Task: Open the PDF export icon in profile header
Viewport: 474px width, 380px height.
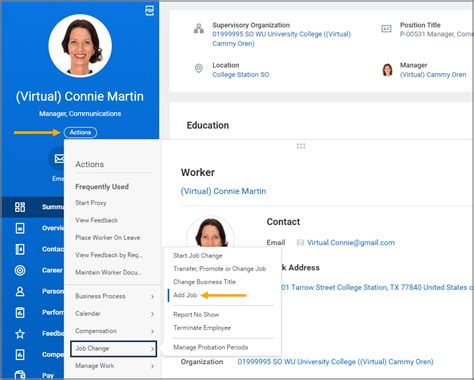Action: pos(150,10)
